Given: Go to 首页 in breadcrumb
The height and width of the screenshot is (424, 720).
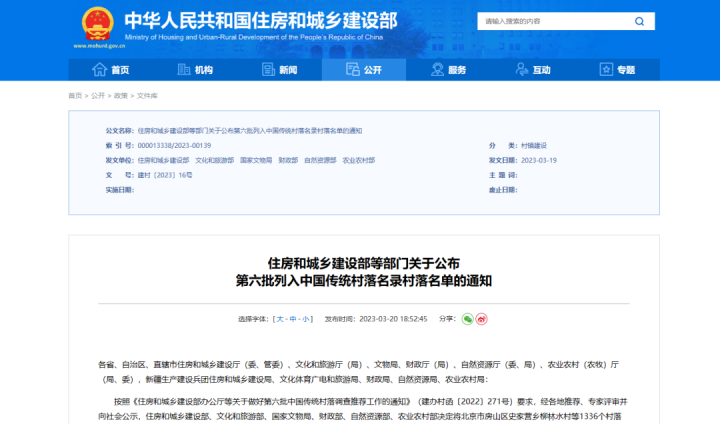Looking at the screenshot, I should (75, 95).
